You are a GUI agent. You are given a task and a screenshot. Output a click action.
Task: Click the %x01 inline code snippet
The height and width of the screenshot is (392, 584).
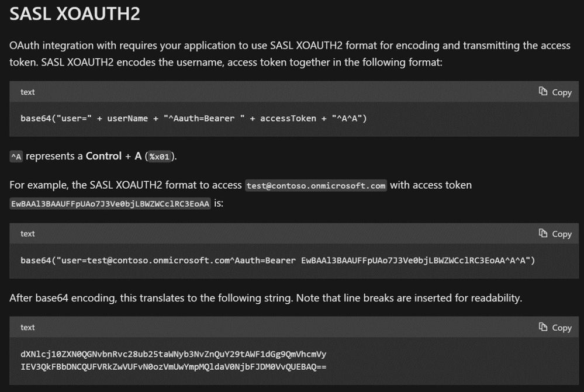(160, 157)
